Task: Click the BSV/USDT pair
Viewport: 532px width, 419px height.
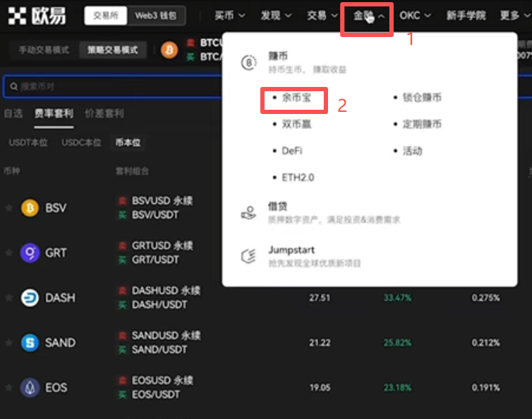Action: 155,215
